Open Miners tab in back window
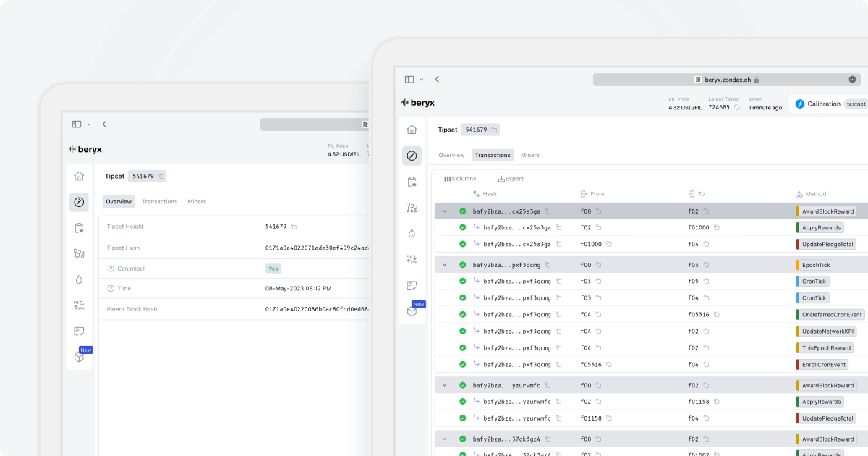This screenshot has width=868, height=456. click(197, 201)
